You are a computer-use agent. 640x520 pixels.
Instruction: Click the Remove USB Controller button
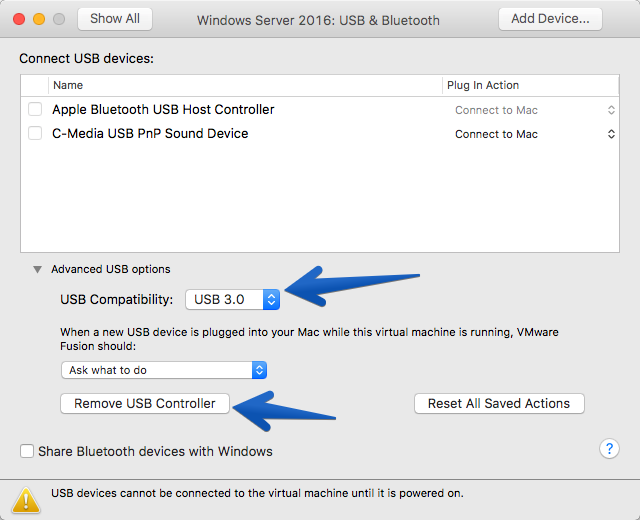point(145,403)
